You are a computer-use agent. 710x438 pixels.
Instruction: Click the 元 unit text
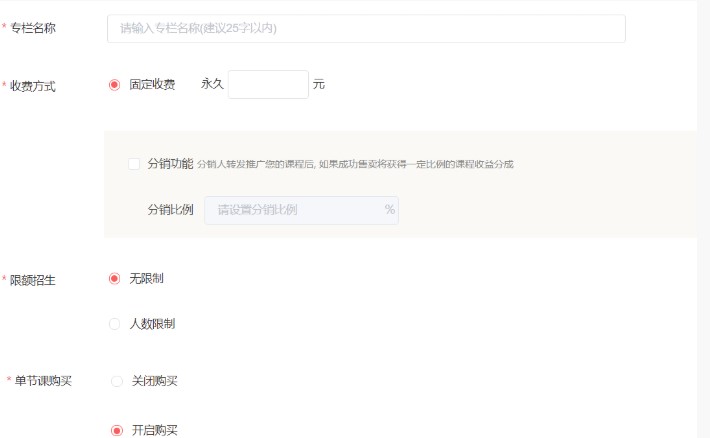pos(319,84)
